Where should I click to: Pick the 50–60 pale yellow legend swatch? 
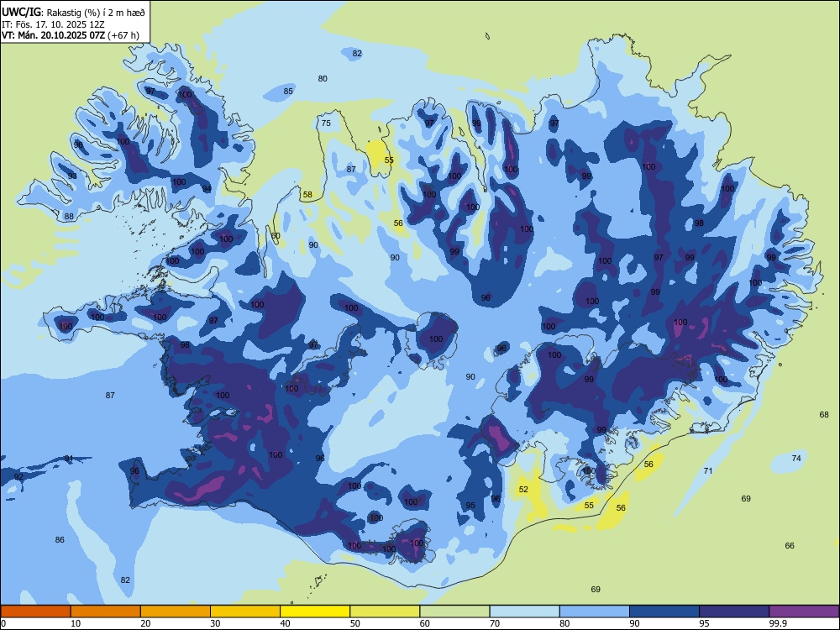pos(385,612)
